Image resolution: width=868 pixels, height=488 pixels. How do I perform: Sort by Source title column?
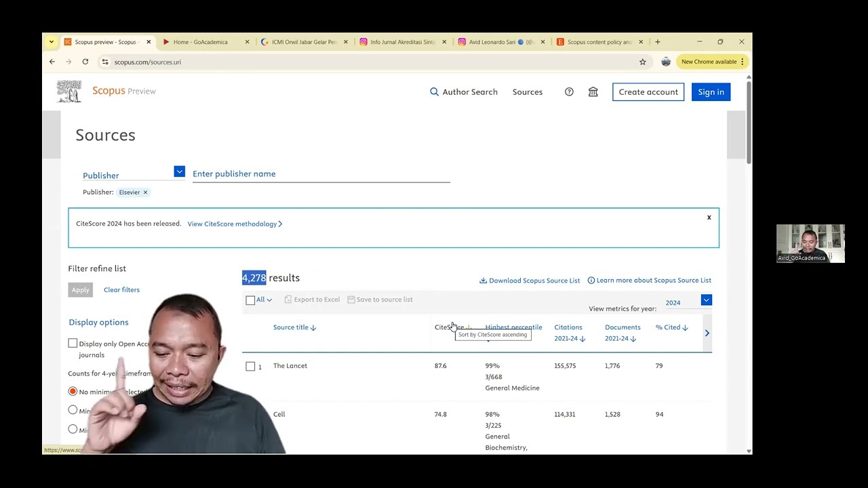click(x=294, y=327)
